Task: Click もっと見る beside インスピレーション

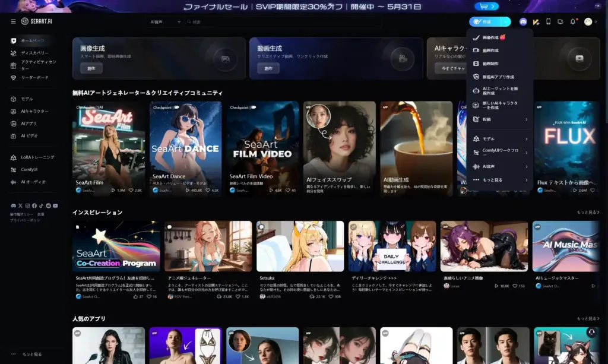Action: 588,213
